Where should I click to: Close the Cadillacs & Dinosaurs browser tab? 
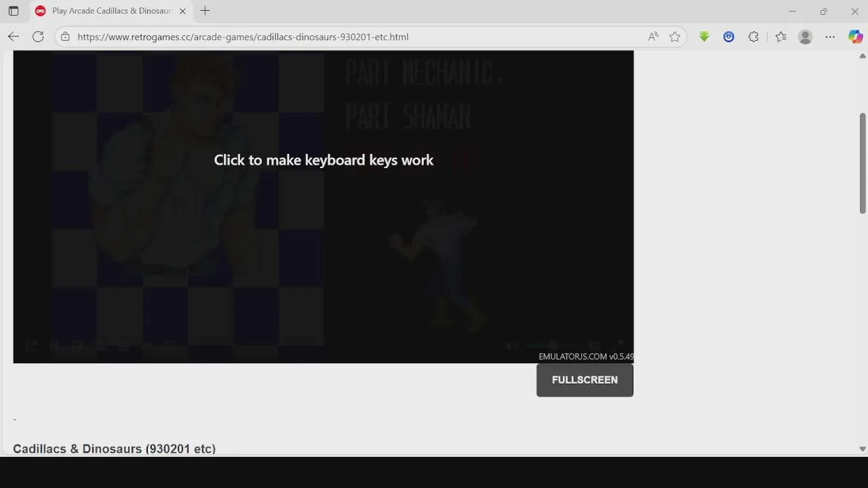pyautogui.click(x=182, y=11)
